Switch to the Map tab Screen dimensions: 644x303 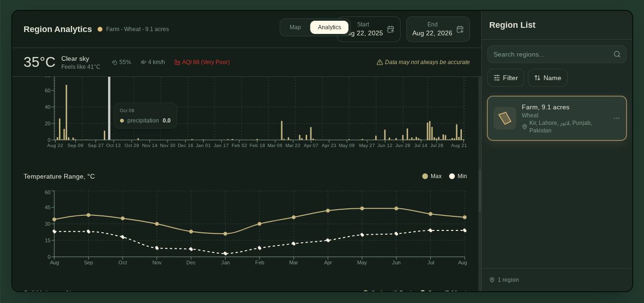tap(295, 27)
